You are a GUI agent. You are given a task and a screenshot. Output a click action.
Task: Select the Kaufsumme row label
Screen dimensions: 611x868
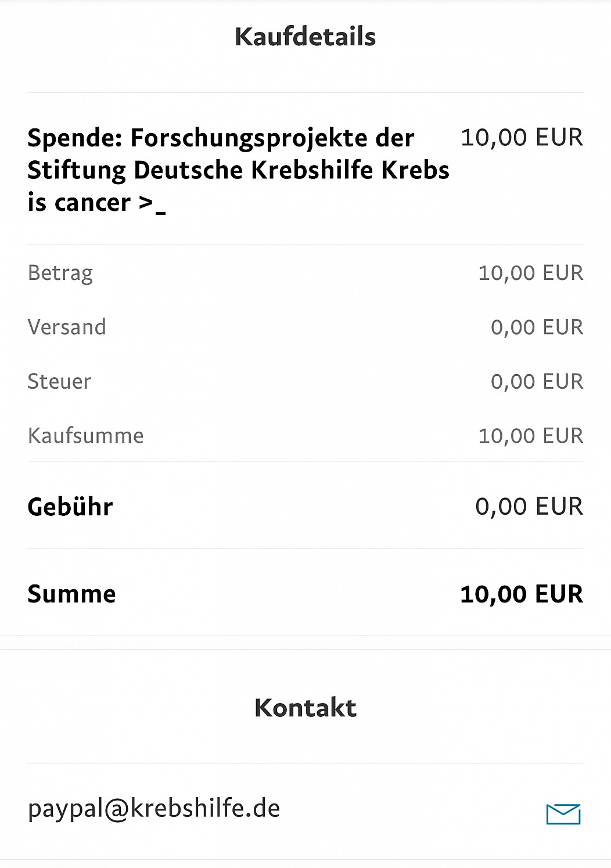click(x=86, y=435)
